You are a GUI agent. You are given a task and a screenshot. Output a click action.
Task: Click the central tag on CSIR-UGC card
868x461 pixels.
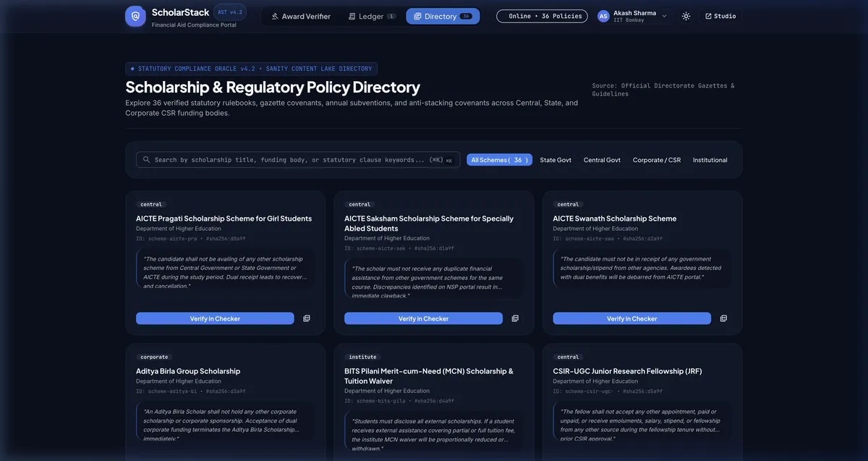569,357
